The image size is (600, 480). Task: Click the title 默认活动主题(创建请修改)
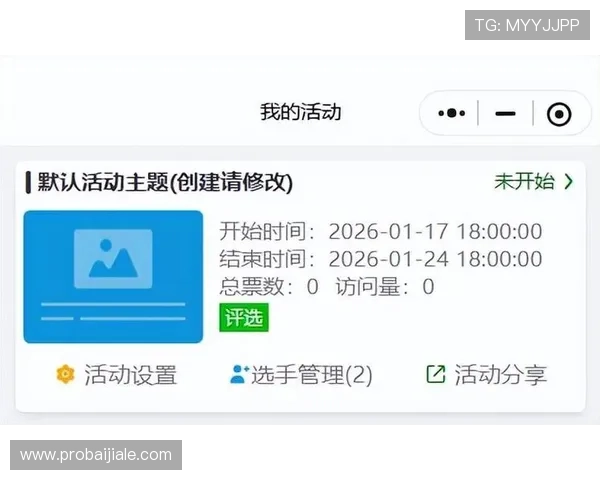165,182
